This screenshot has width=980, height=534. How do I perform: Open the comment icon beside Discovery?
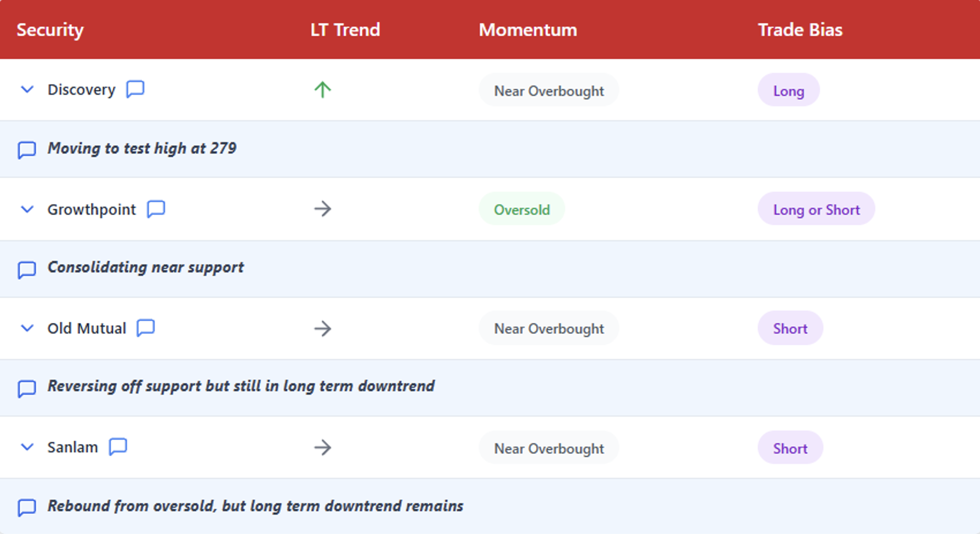[135, 89]
